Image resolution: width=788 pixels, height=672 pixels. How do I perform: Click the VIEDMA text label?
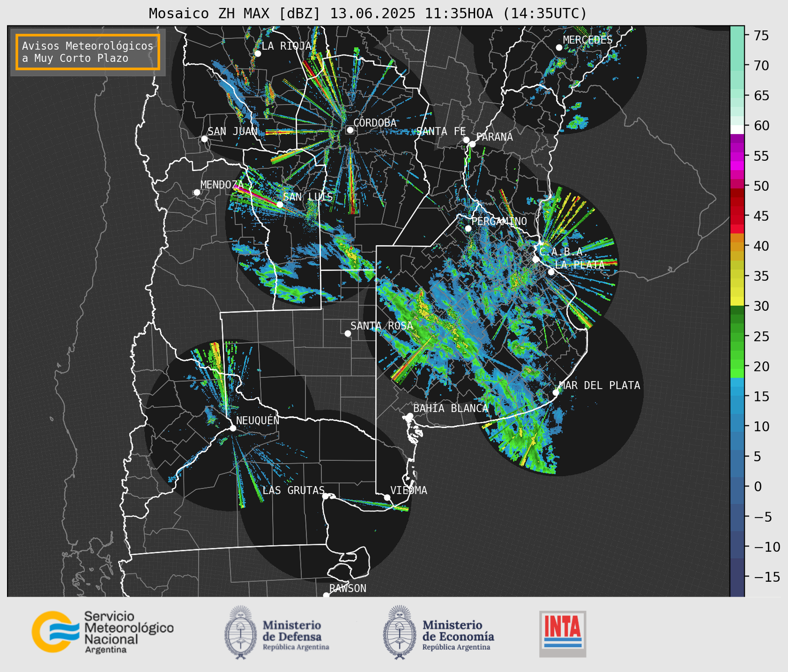point(409,491)
